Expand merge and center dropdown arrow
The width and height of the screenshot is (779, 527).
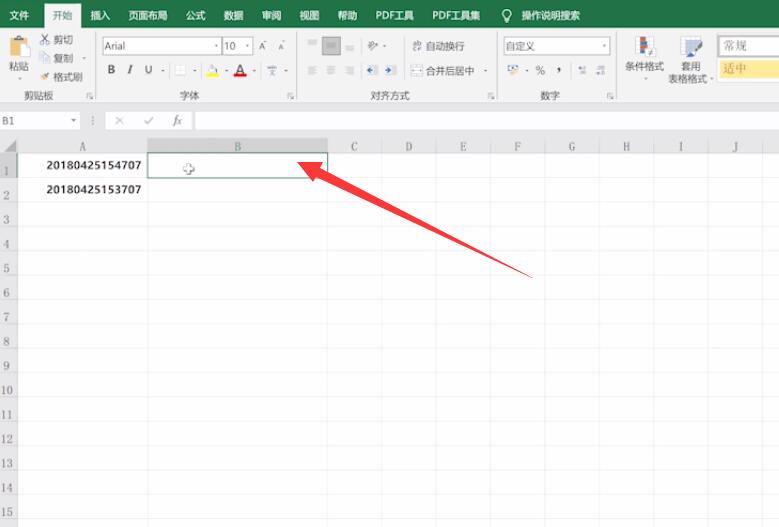coord(485,71)
